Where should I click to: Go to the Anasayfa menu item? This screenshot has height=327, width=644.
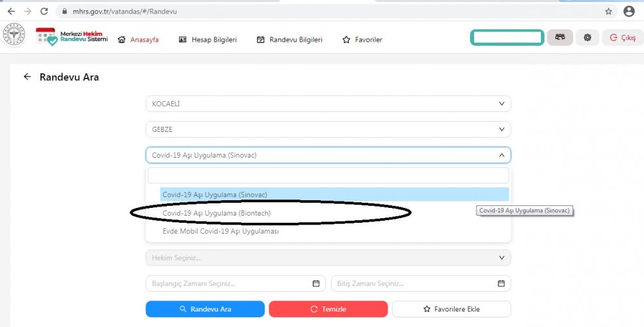138,40
